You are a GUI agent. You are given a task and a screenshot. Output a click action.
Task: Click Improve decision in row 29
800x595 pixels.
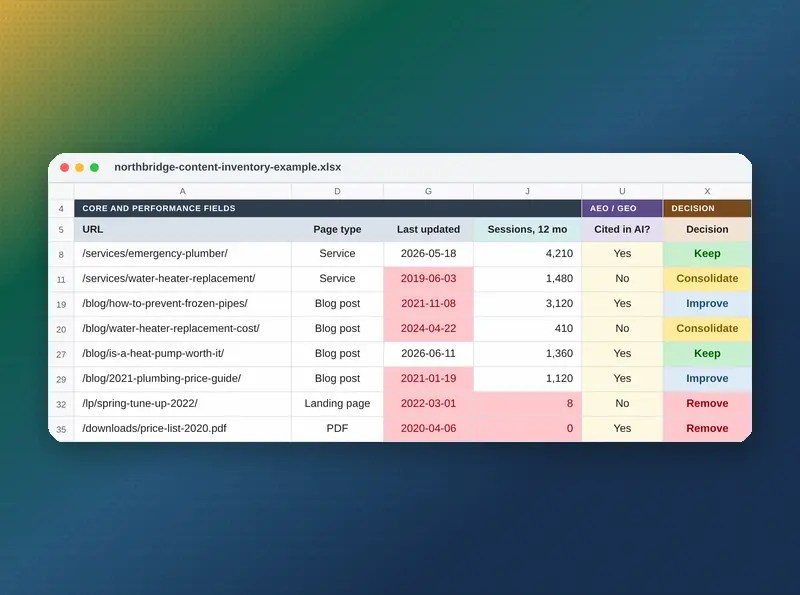pos(707,379)
